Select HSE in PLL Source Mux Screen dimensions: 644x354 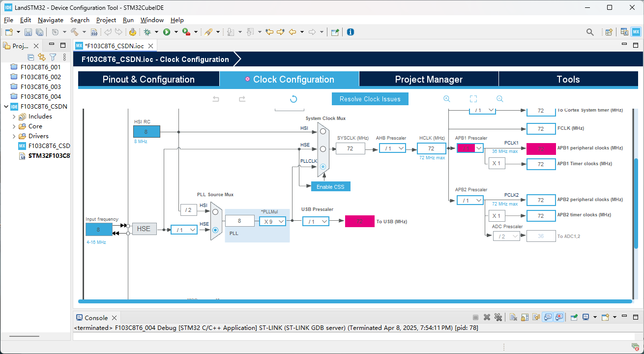215,230
